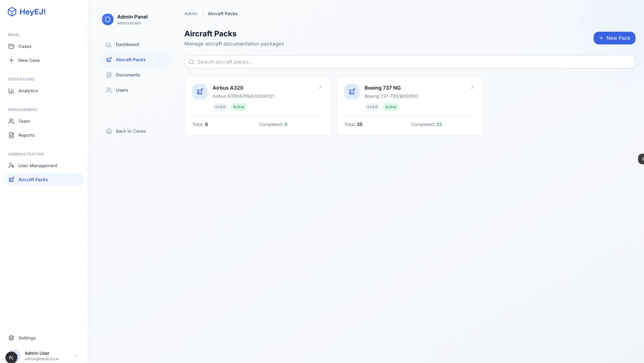Open Airbus A320 pack via chevron arrow

pos(320,87)
